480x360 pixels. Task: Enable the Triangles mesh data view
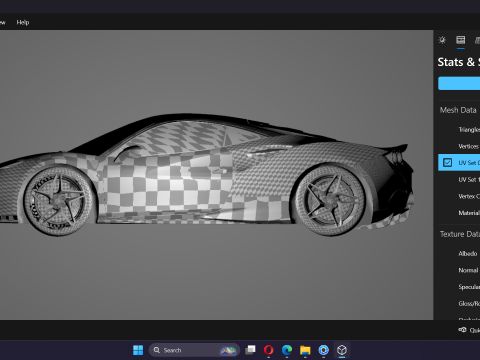(x=469, y=130)
